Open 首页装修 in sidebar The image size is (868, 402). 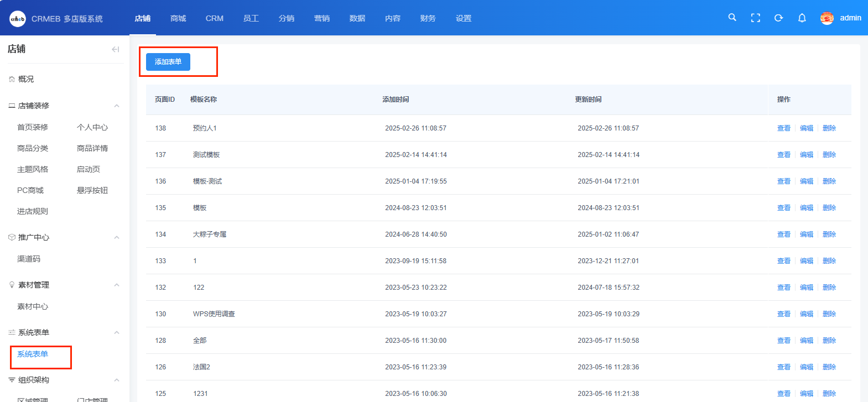pyautogui.click(x=33, y=127)
